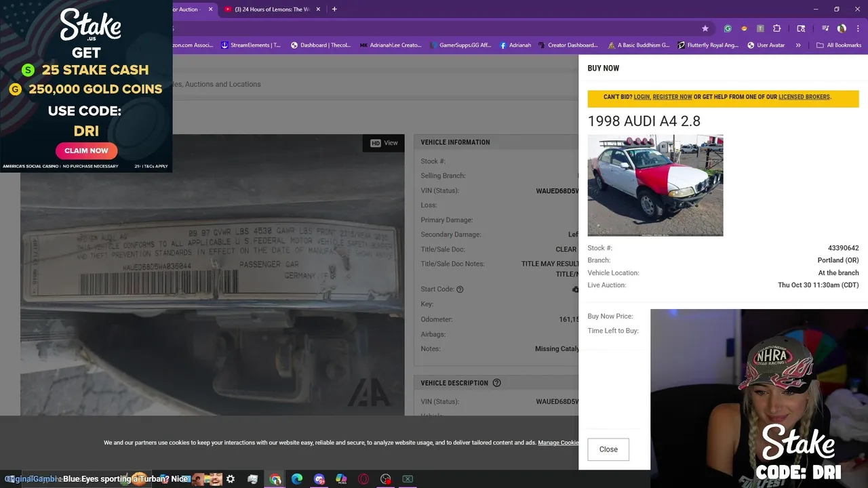Open the Creator Dashboard bookmark

pyautogui.click(x=568, y=45)
